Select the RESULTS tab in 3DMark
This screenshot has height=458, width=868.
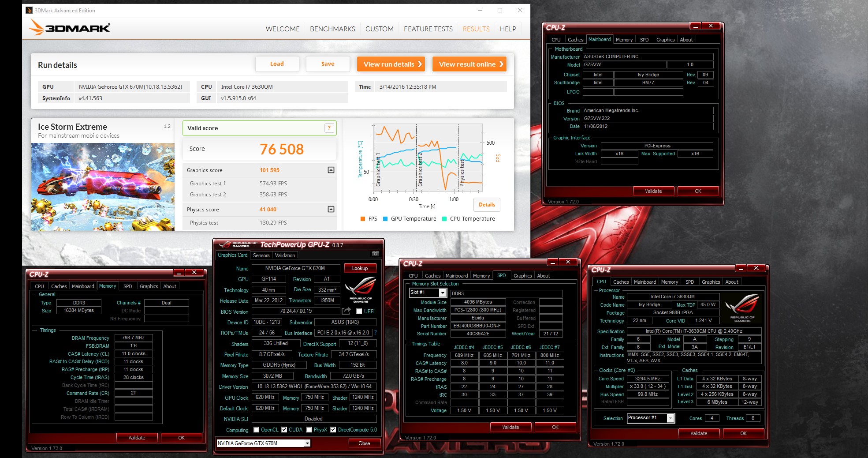click(476, 29)
